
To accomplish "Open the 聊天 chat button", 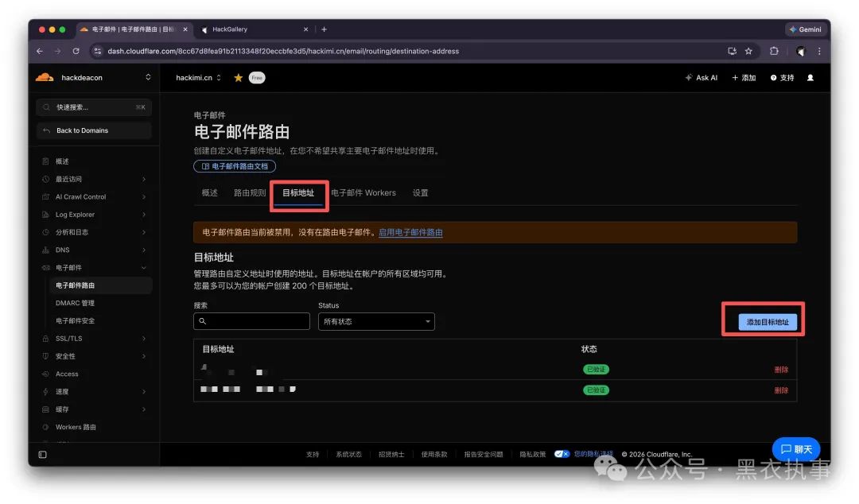I will point(796,449).
